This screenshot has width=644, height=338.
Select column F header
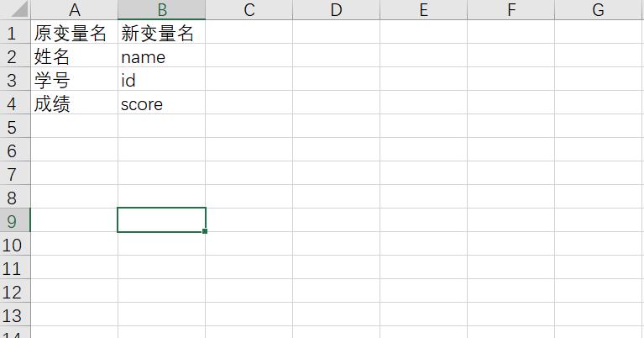511,9
